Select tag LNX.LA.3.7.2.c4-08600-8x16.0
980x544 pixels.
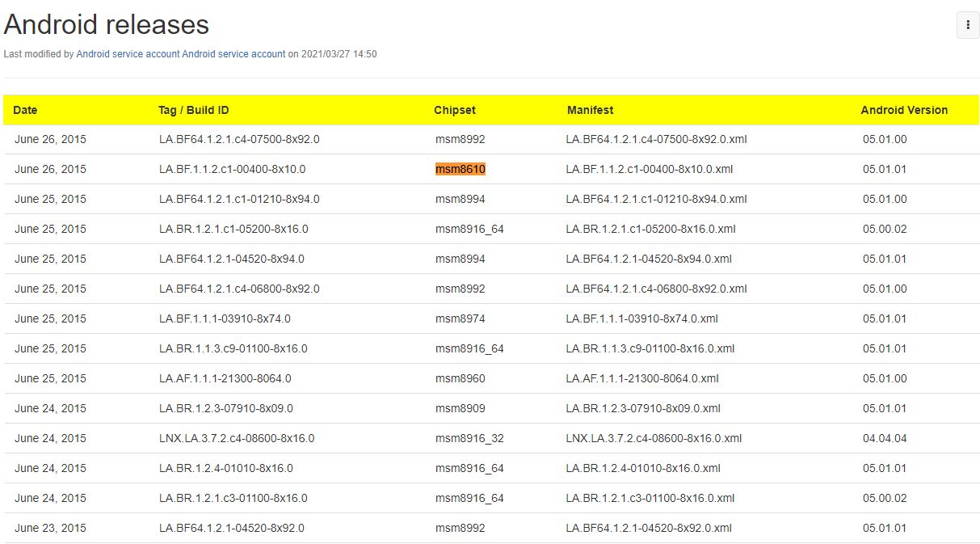click(x=237, y=438)
